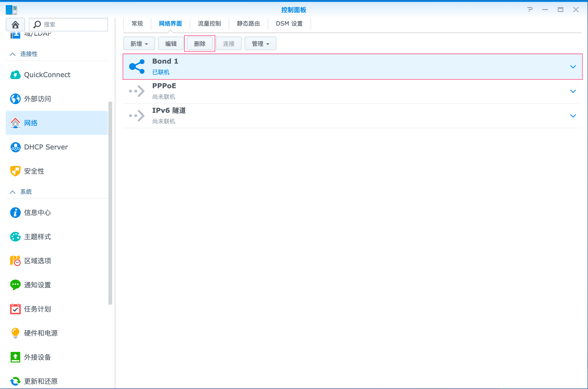588x389 pixels.
Task: Open 外接设备 label in sidebar
Action: pos(38,357)
